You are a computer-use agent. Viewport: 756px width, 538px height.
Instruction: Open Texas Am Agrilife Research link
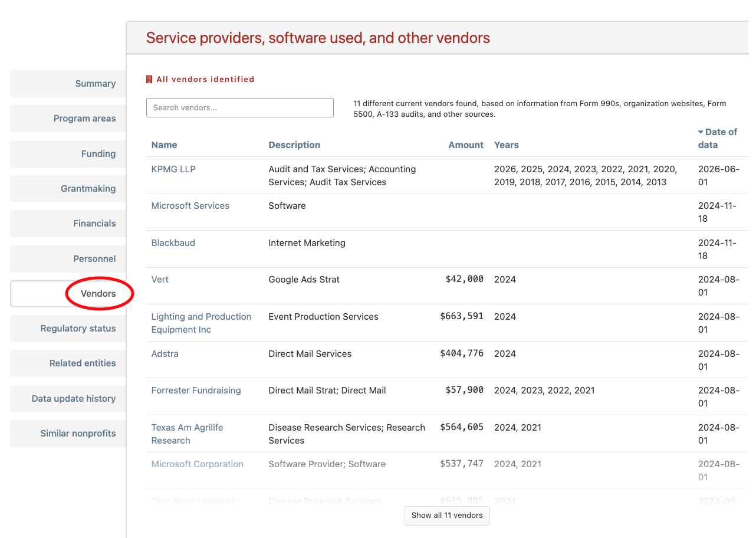188,434
